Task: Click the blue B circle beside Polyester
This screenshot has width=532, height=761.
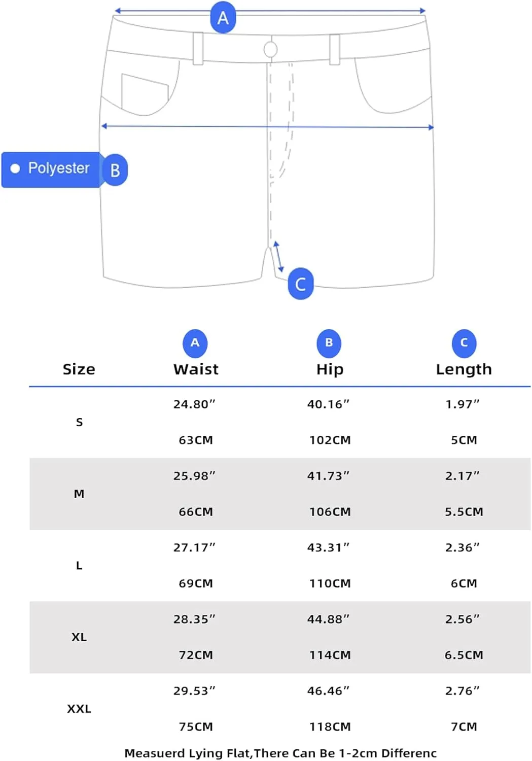Action: pos(115,170)
